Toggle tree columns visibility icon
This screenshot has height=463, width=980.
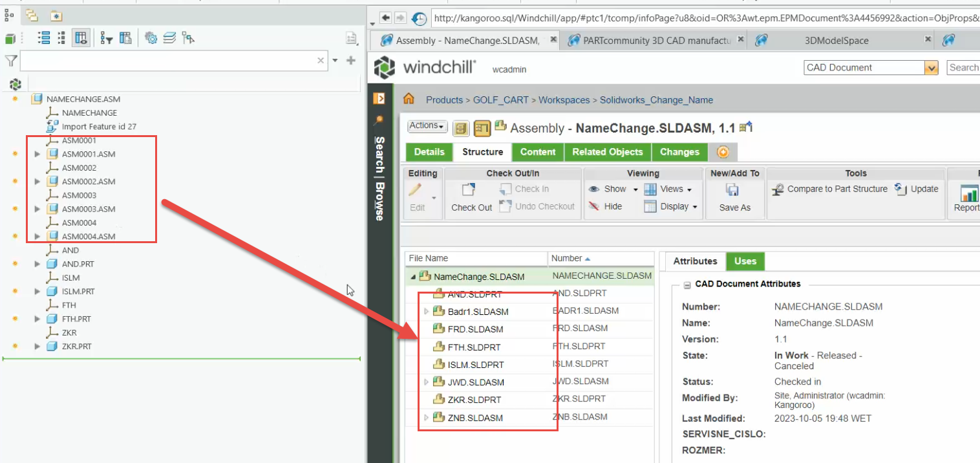pyautogui.click(x=81, y=38)
